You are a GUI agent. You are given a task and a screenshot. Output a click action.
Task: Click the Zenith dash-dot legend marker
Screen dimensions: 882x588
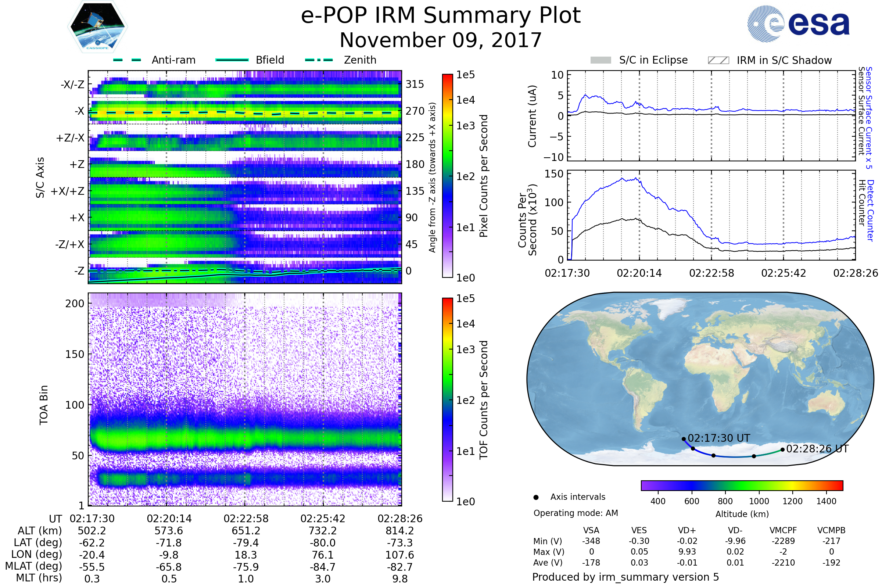[319, 60]
